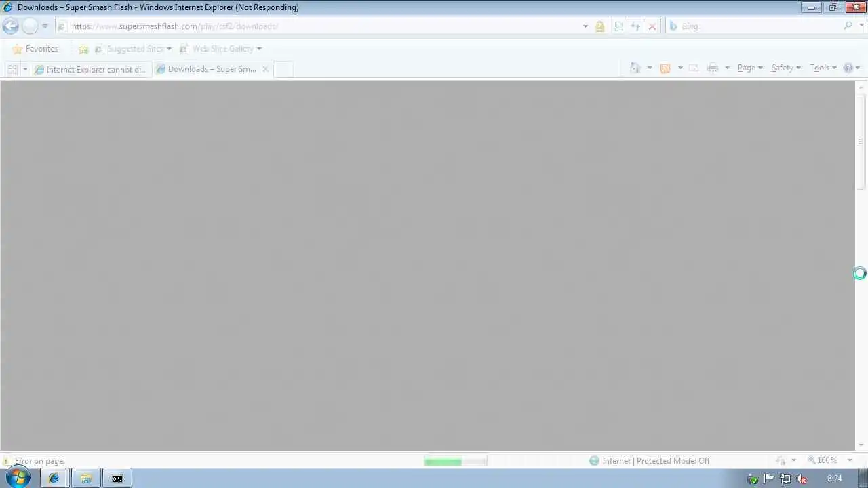Click the green page loading progress bar

[455, 462]
